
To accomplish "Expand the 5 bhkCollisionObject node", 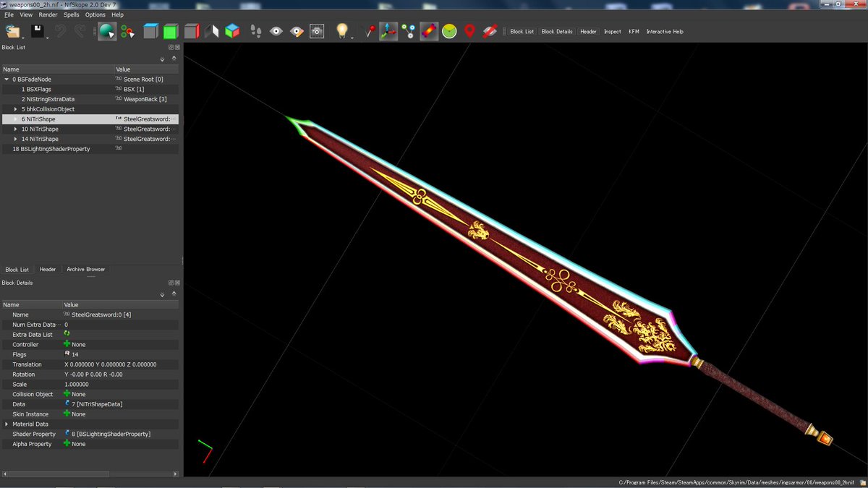I will (16, 109).
